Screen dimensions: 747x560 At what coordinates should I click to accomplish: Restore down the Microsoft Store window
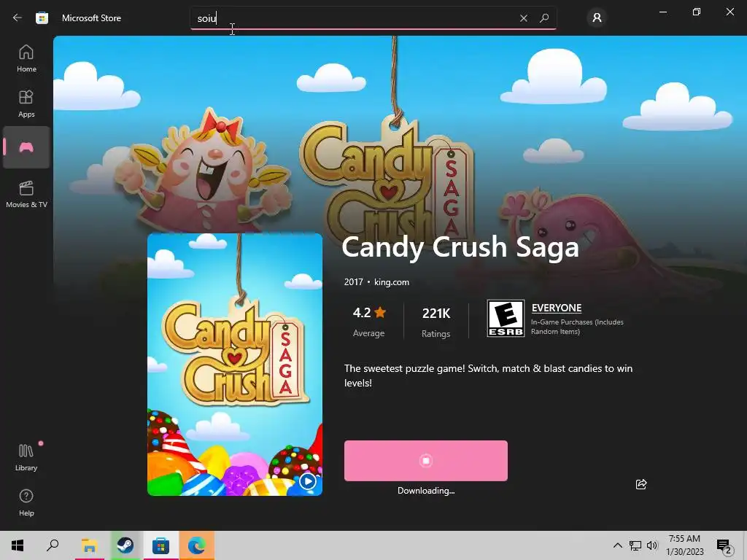(696, 12)
